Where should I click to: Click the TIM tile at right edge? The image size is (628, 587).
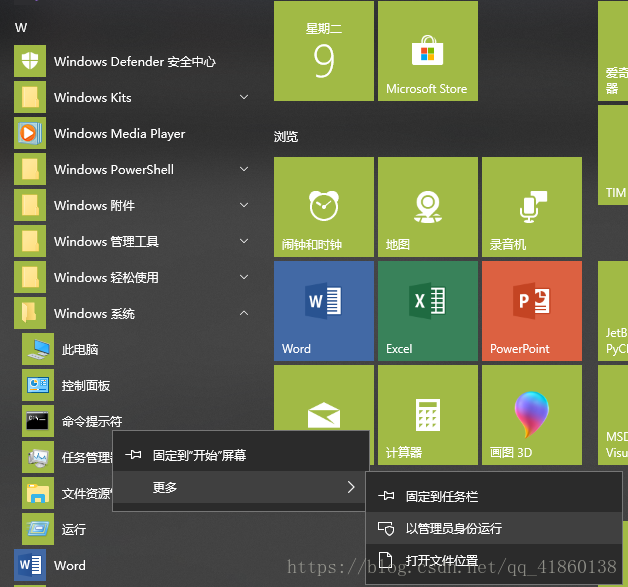click(613, 155)
